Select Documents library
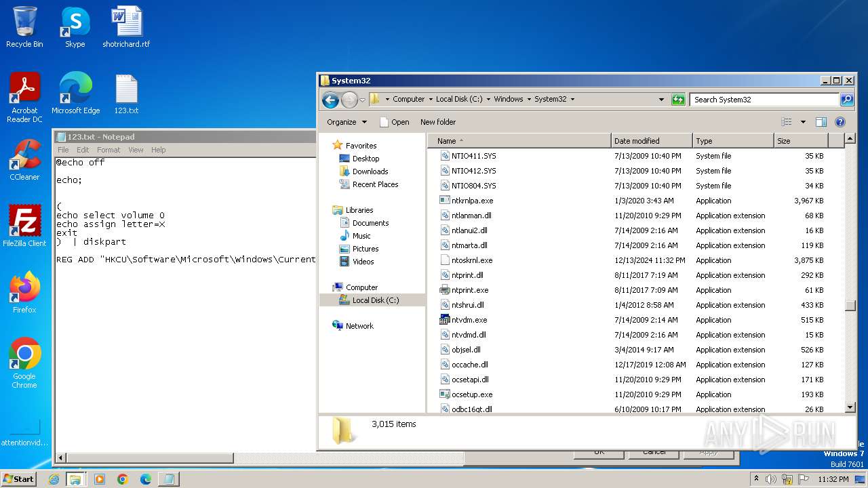This screenshot has height=488, width=868. tap(370, 223)
